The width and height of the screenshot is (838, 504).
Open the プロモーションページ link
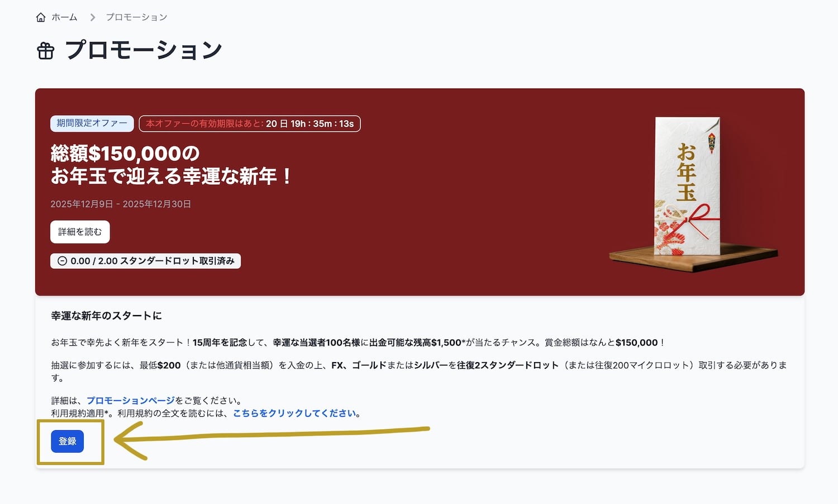131,401
